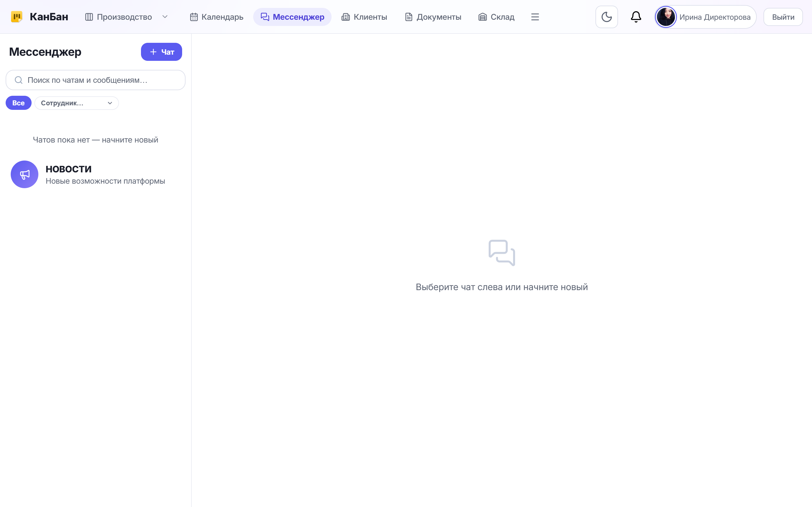
Task: Expand the Производство dropdown chevron
Action: [165, 17]
